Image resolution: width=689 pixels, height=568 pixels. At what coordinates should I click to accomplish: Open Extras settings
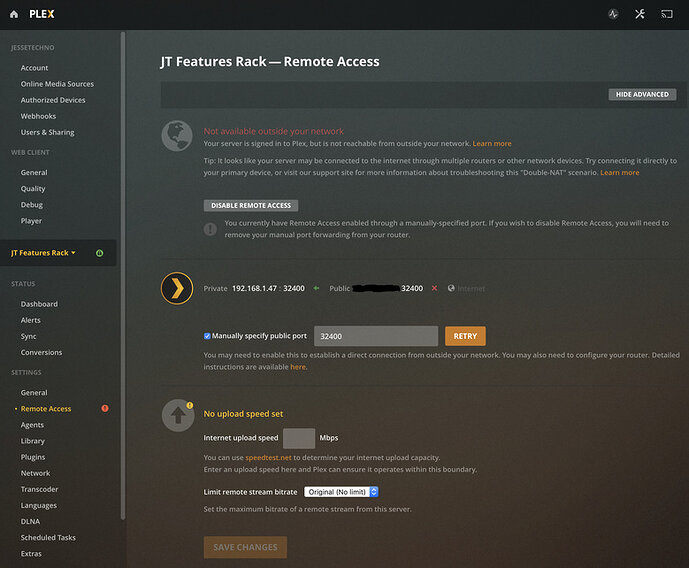pos(31,554)
